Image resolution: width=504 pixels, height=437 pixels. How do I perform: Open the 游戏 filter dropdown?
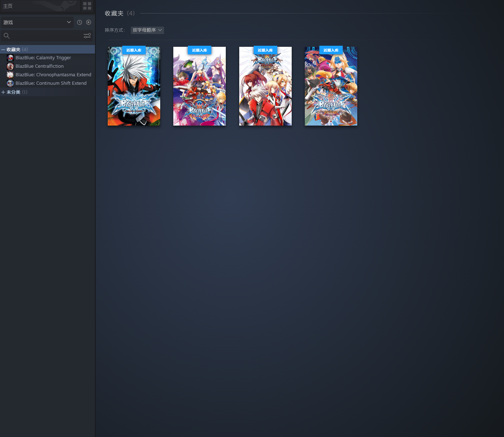37,22
